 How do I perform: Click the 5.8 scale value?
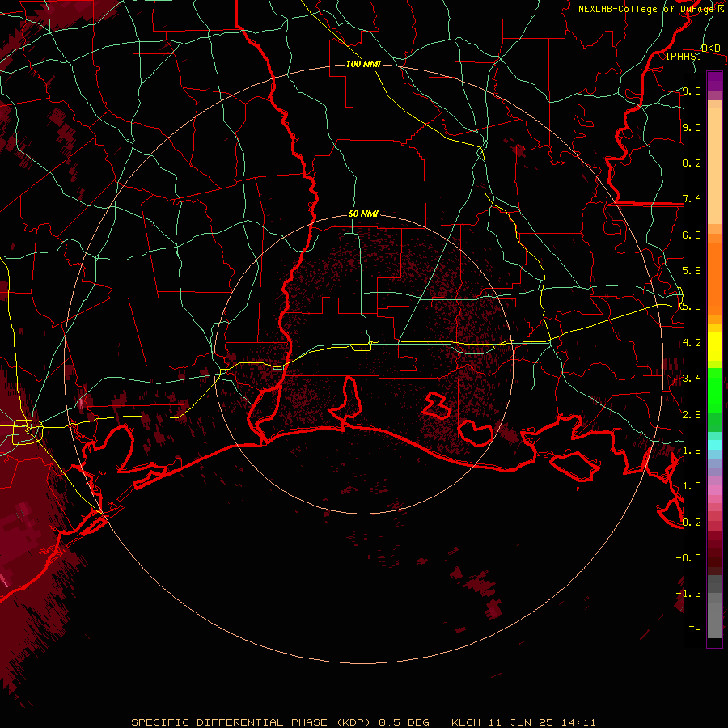pyautogui.click(x=692, y=270)
